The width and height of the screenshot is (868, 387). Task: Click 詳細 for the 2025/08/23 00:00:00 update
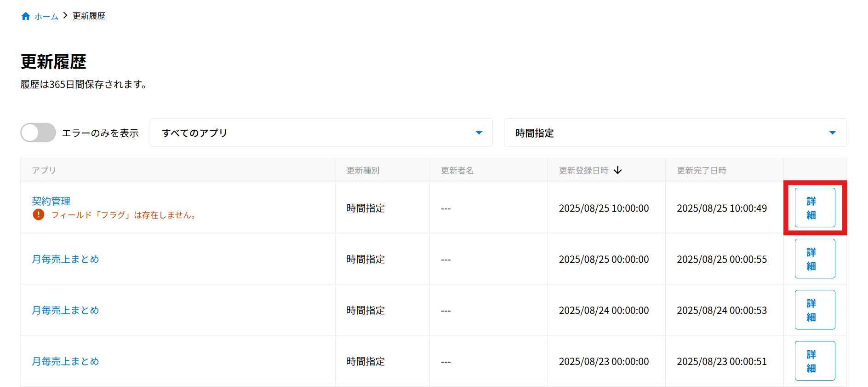point(815,361)
